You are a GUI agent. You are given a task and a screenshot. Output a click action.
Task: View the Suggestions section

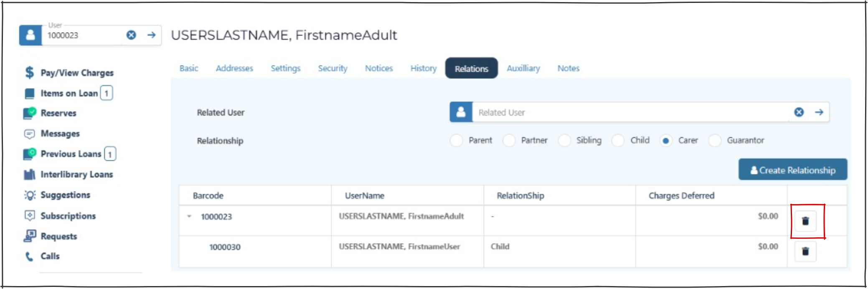(x=65, y=195)
